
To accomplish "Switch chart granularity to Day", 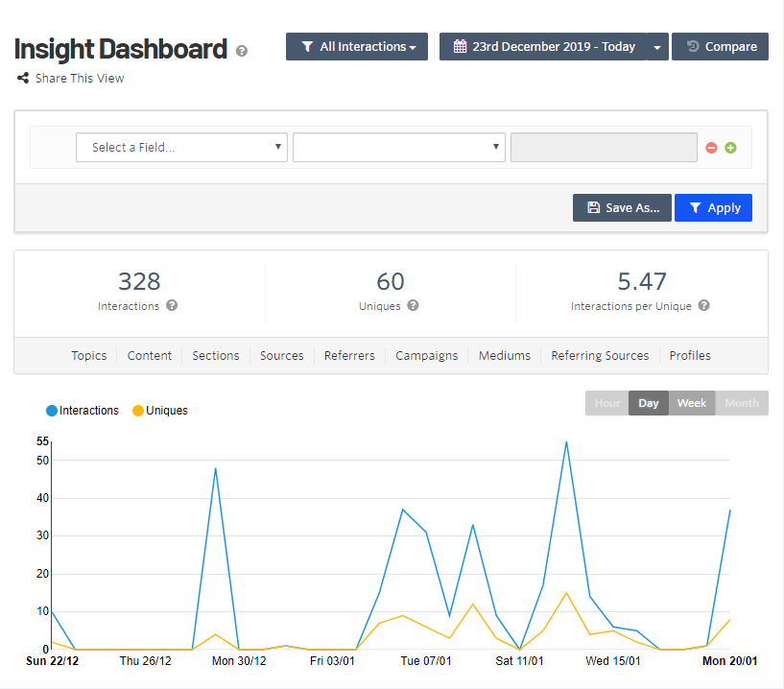I will [649, 403].
